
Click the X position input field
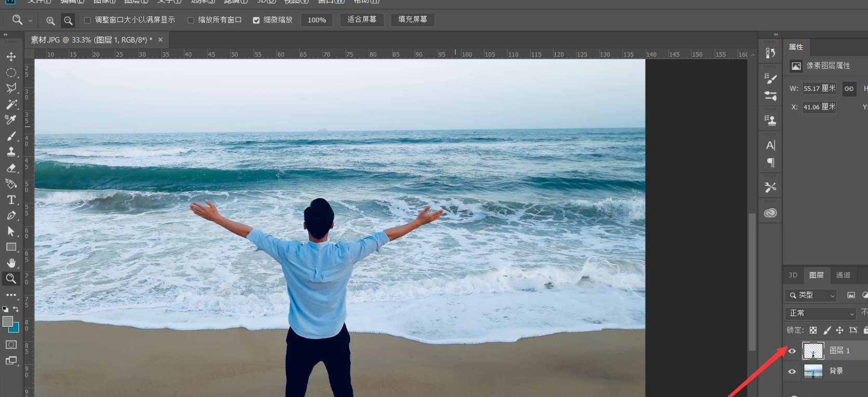[819, 107]
